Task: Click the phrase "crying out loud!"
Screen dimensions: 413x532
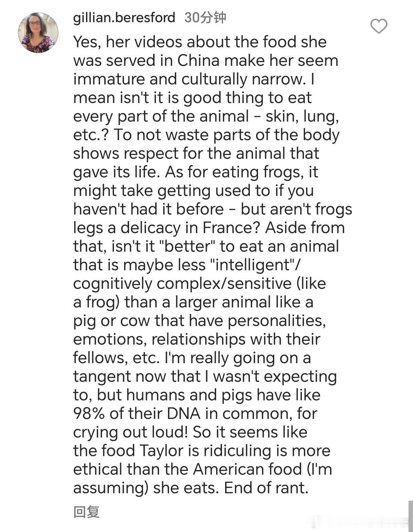Action: [x=130, y=432]
